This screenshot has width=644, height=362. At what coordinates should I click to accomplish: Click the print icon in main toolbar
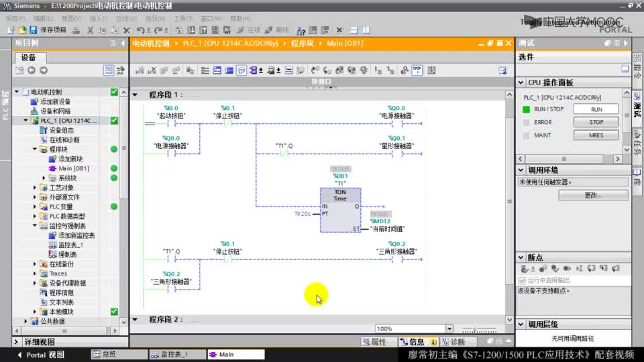(76, 30)
